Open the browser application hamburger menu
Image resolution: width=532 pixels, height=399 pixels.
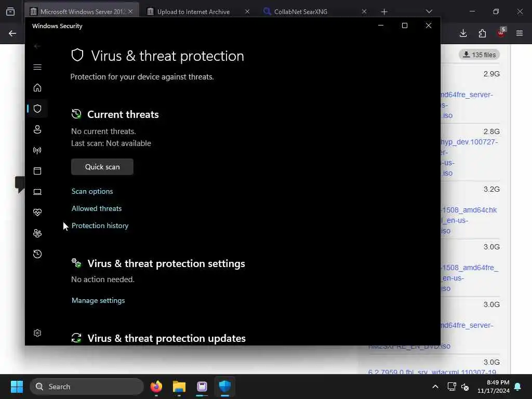pos(520,33)
